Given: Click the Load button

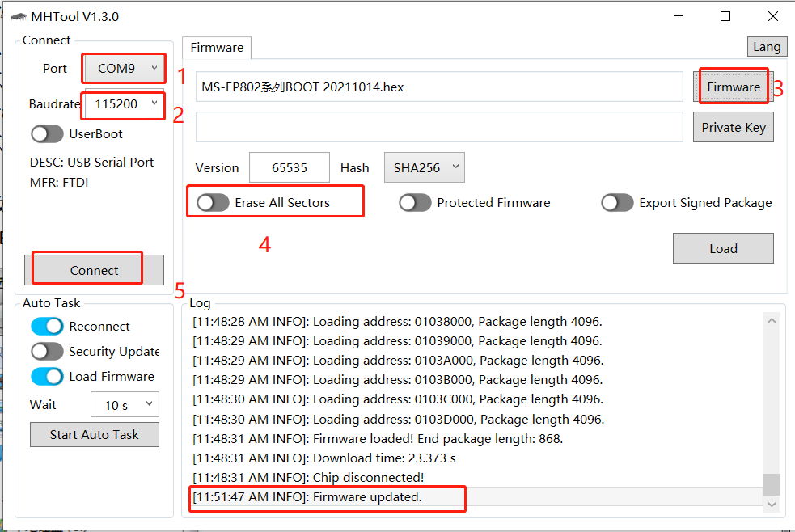Looking at the screenshot, I should click(723, 248).
